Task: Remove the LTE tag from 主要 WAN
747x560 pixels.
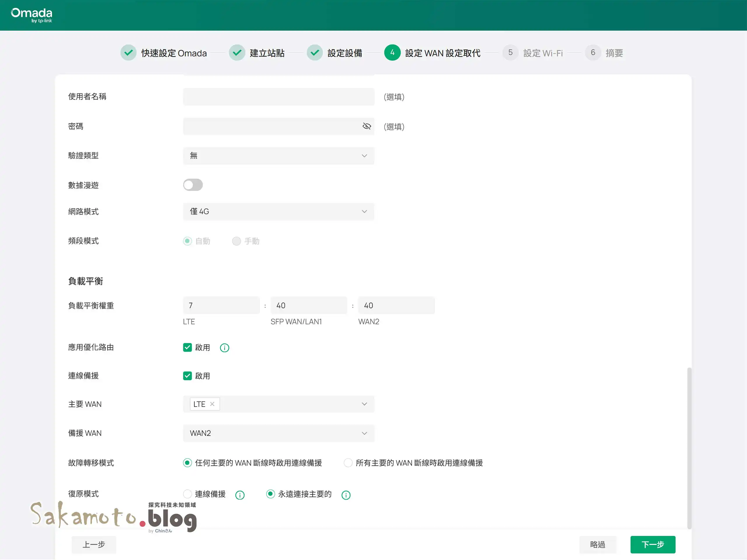Action: (x=212, y=404)
